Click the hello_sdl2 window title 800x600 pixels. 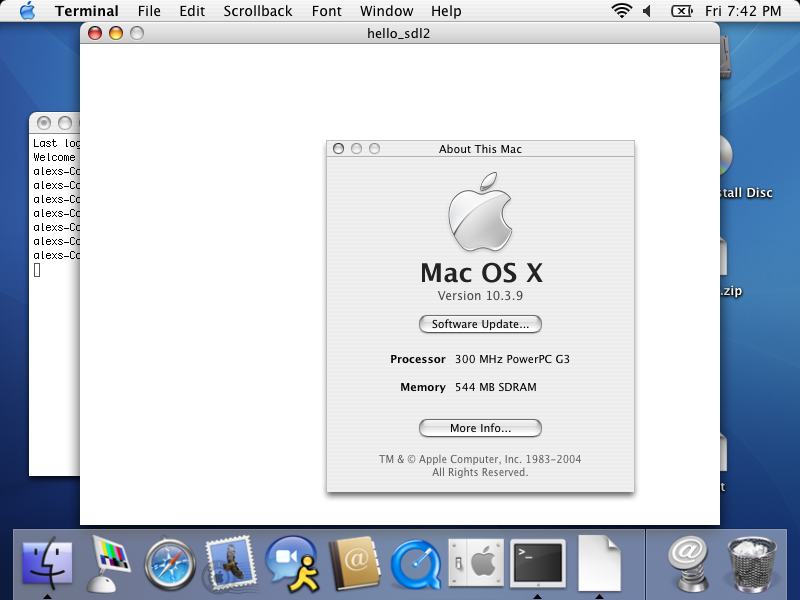398,34
